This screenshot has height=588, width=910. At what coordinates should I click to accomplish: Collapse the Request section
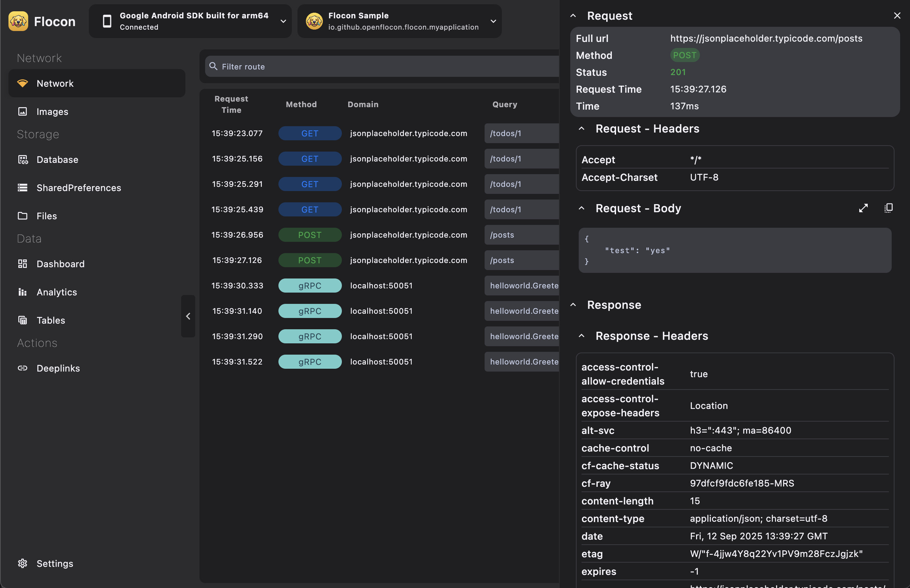[x=573, y=16]
